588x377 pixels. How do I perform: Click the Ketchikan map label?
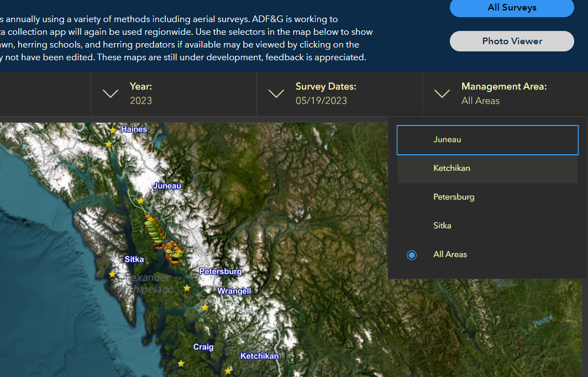pyautogui.click(x=260, y=356)
